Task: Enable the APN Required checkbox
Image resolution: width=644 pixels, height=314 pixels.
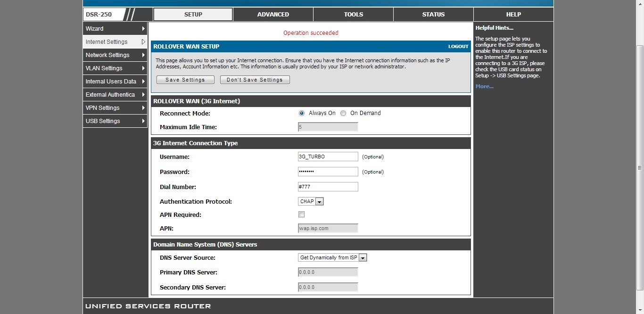Action: [x=302, y=215]
